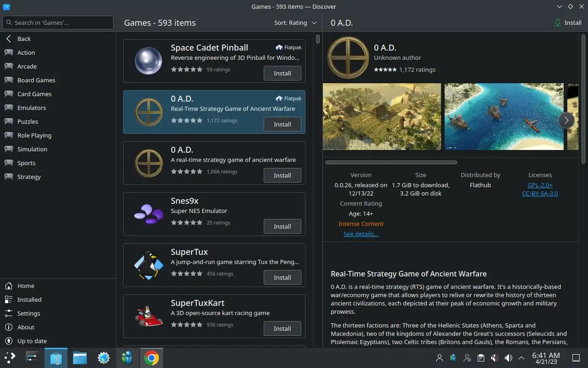Open the Installed applications page

(58, 299)
